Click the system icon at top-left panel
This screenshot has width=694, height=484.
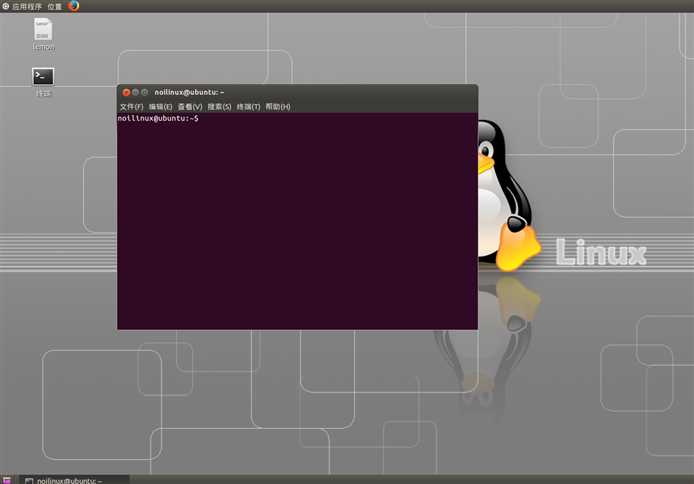[x=6, y=7]
